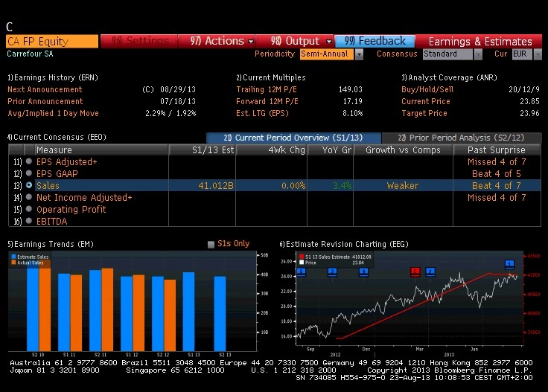
Task: Open the 97) Actions menu
Action: click(x=217, y=41)
